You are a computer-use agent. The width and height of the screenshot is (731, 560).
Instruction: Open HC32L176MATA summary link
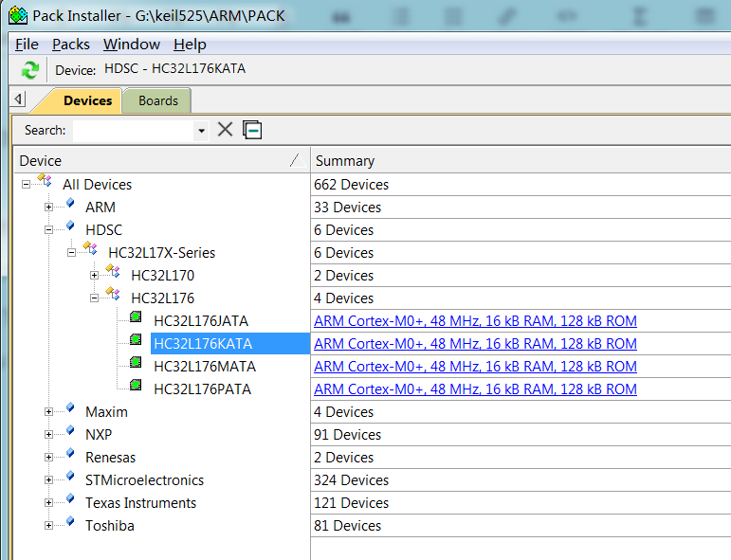475,367
